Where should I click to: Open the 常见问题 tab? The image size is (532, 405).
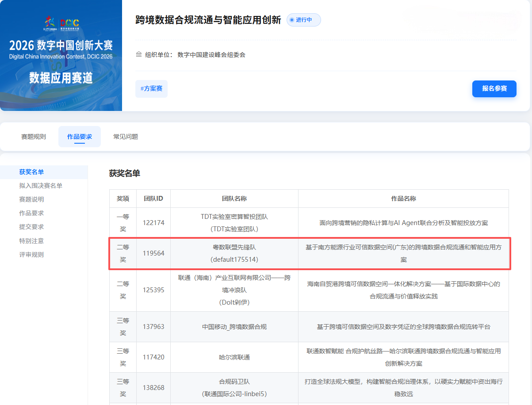(x=126, y=137)
